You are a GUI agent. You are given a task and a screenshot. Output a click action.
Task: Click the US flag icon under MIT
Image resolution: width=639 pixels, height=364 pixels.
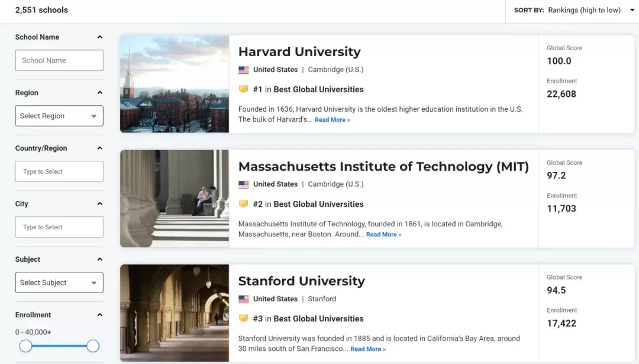pos(244,184)
